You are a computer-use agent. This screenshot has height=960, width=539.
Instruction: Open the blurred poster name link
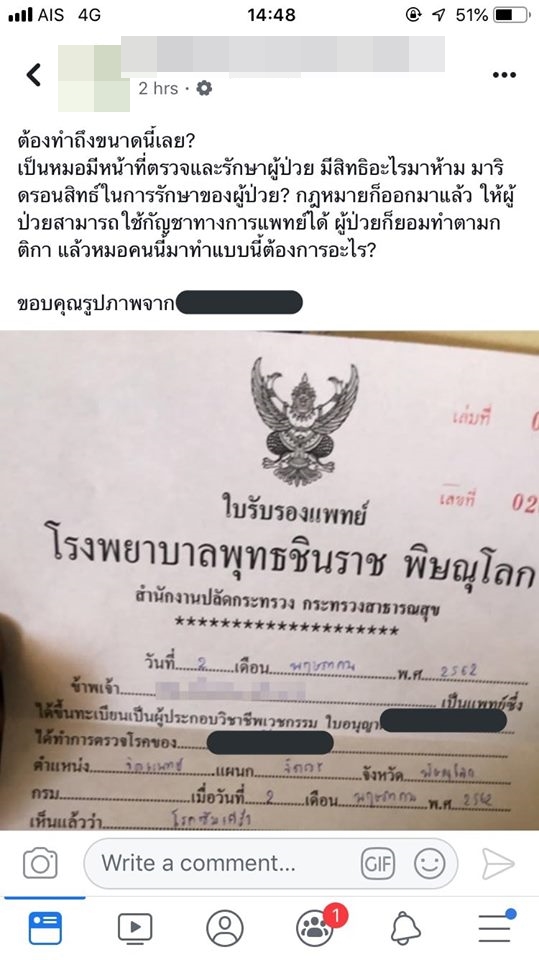coord(283,54)
